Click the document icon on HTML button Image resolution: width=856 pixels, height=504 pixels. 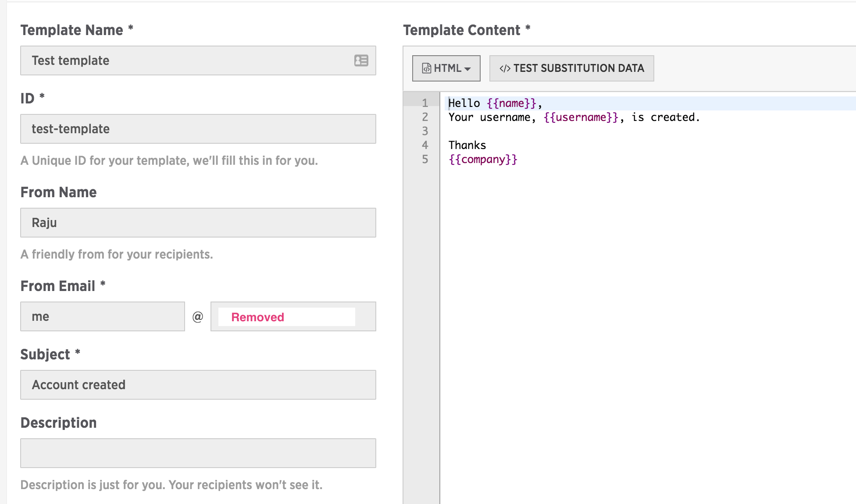point(426,68)
